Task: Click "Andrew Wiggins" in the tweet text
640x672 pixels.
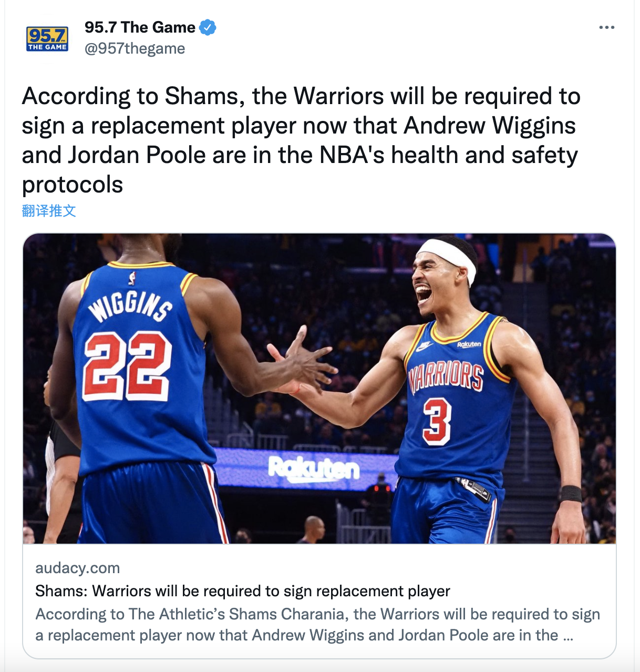Action: pos(490,126)
